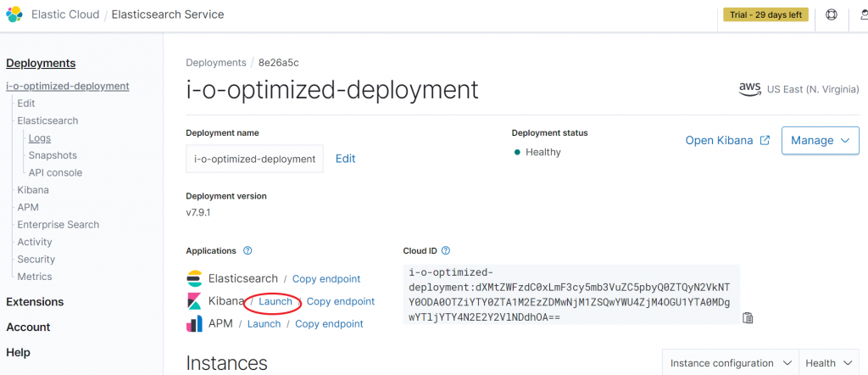Launch APM from Applications
Screen dimensions: 868x375
tap(264, 324)
